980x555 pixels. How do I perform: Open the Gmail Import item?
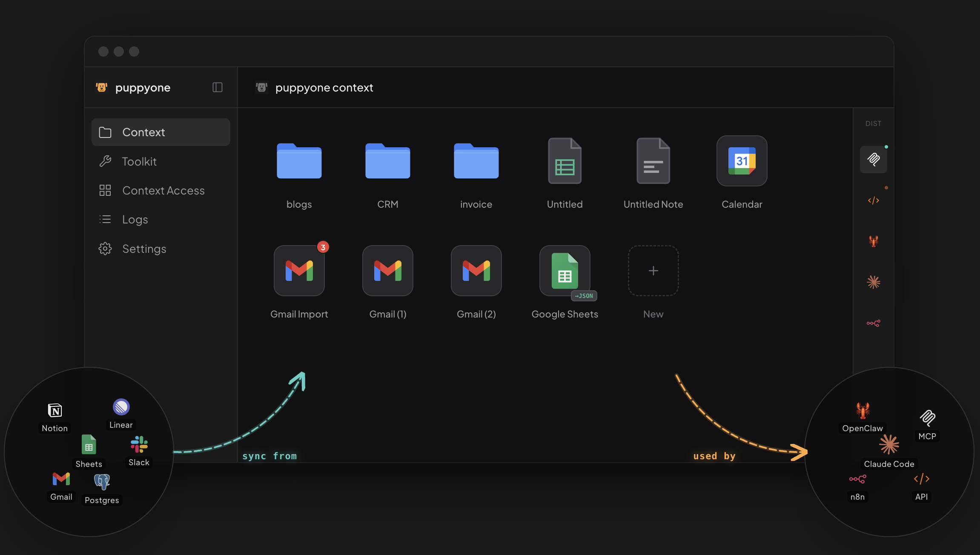[x=299, y=271]
